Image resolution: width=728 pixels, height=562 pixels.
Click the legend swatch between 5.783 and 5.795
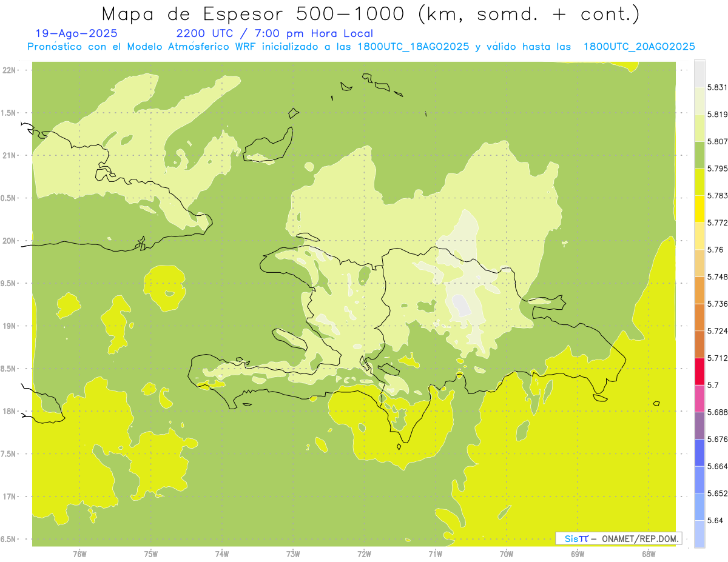coord(699,182)
